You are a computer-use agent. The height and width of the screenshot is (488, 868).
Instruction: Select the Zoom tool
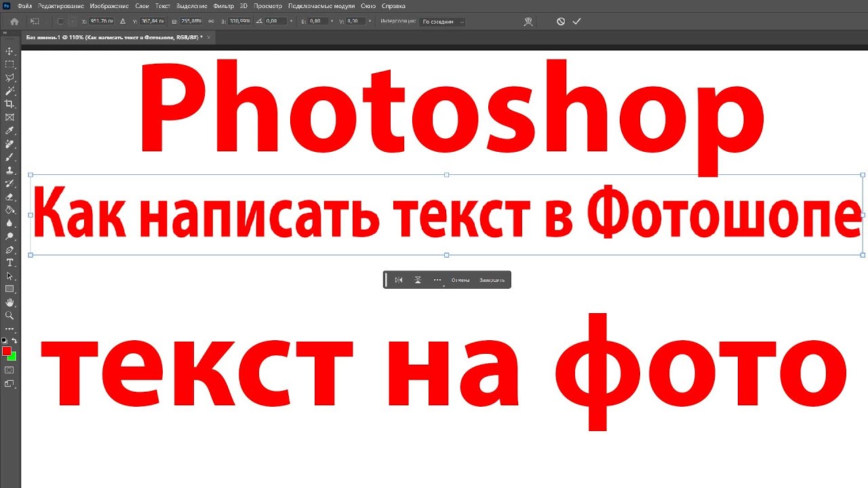(9, 315)
